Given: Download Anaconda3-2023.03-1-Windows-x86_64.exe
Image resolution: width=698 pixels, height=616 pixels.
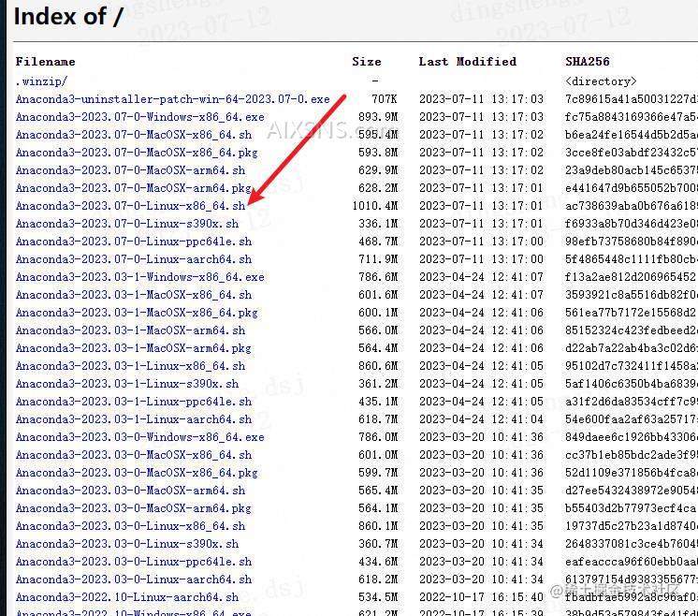Looking at the screenshot, I should (x=139, y=277).
